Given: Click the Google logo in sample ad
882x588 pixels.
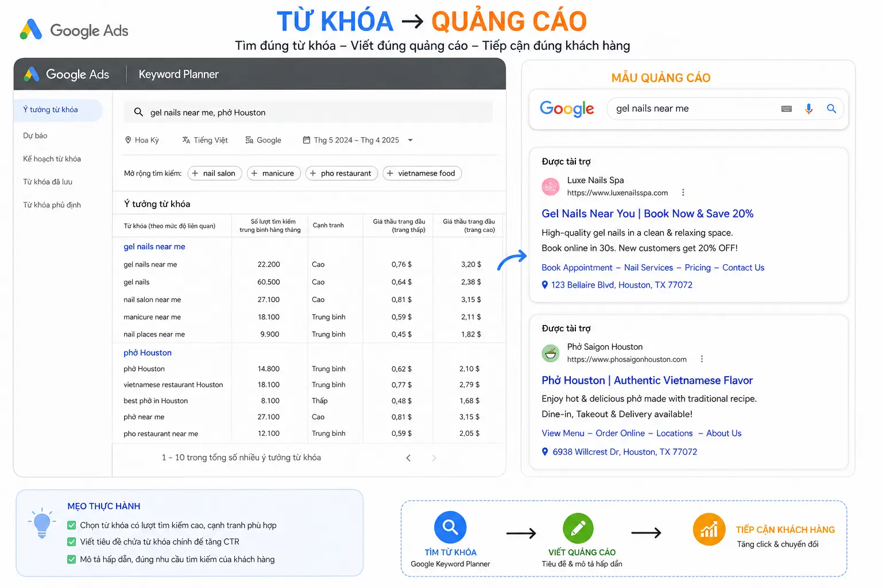Looking at the screenshot, I should point(567,109).
